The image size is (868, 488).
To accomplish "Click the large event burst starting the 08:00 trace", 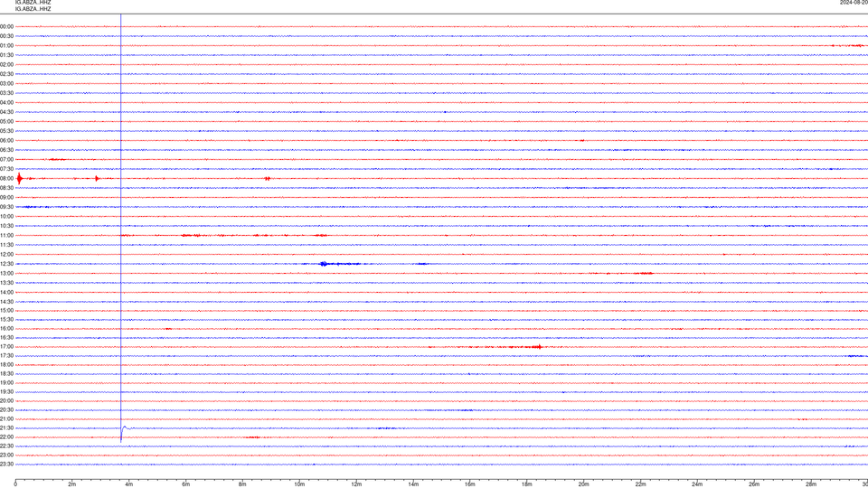I will point(19,178).
